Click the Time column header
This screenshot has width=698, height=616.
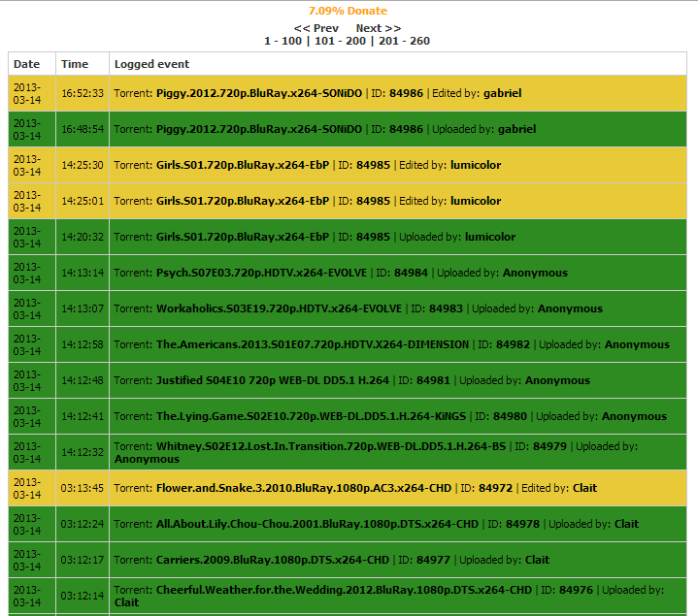click(x=83, y=64)
